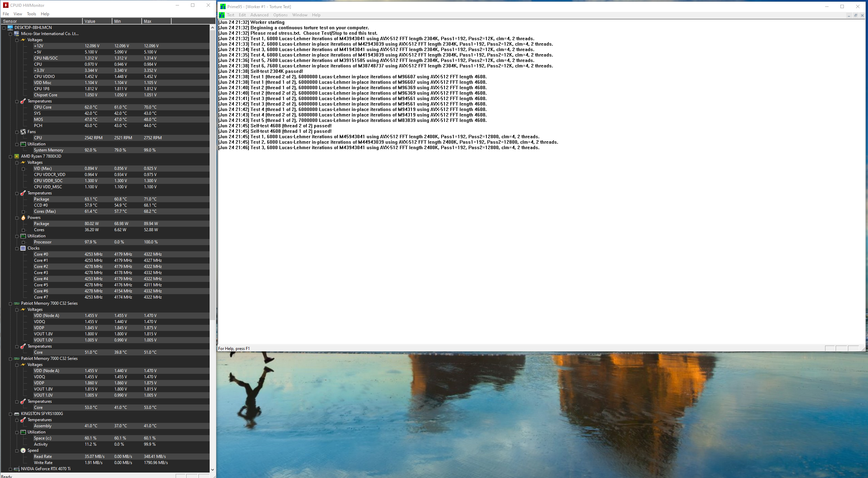Open the Advanced menu in Prime95
The image size is (868, 478).
click(x=259, y=15)
